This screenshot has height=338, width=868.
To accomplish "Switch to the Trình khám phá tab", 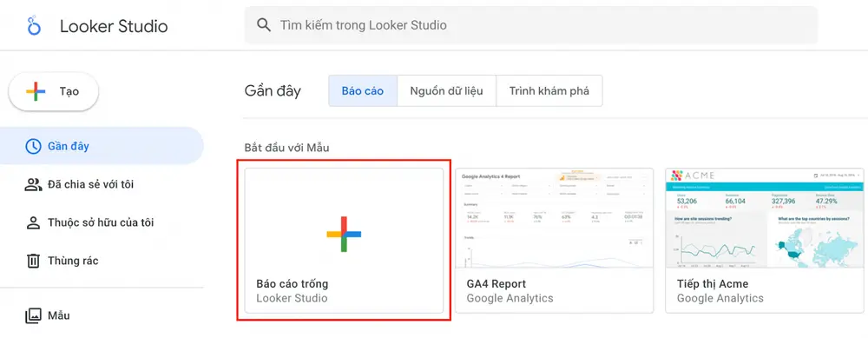I will [x=549, y=91].
